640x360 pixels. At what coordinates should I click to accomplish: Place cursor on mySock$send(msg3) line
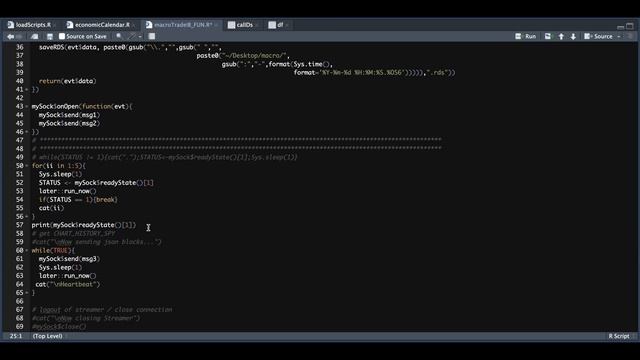point(69,259)
